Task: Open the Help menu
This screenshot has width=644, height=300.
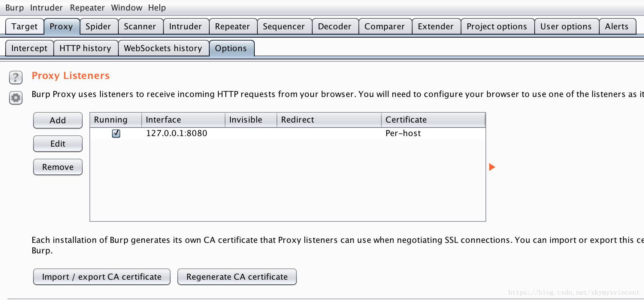Action: coord(157,8)
